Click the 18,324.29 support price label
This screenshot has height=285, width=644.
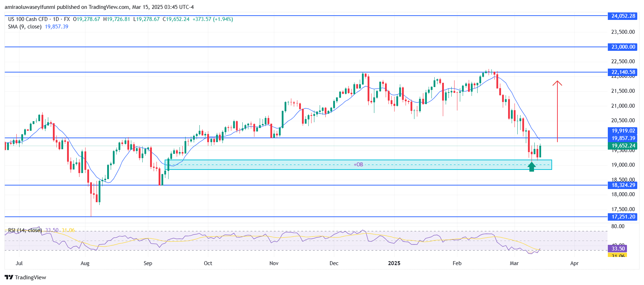click(623, 185)
